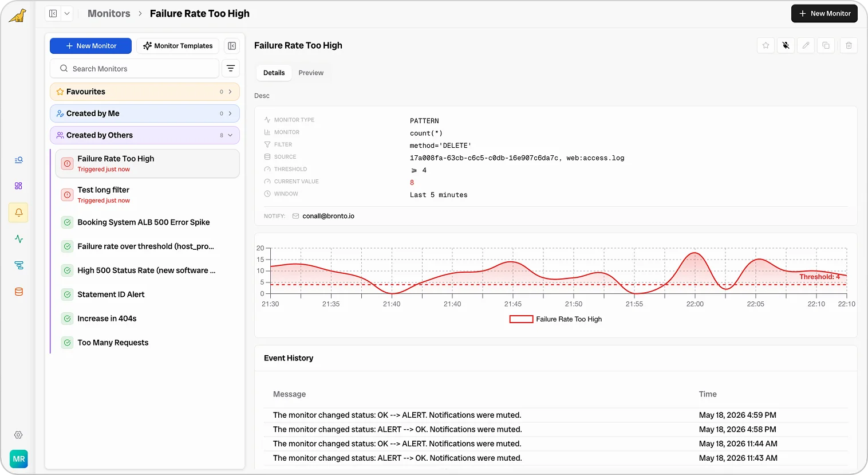868x475 pixels.
Task: Click the Time column header
Action: point(708,394)
